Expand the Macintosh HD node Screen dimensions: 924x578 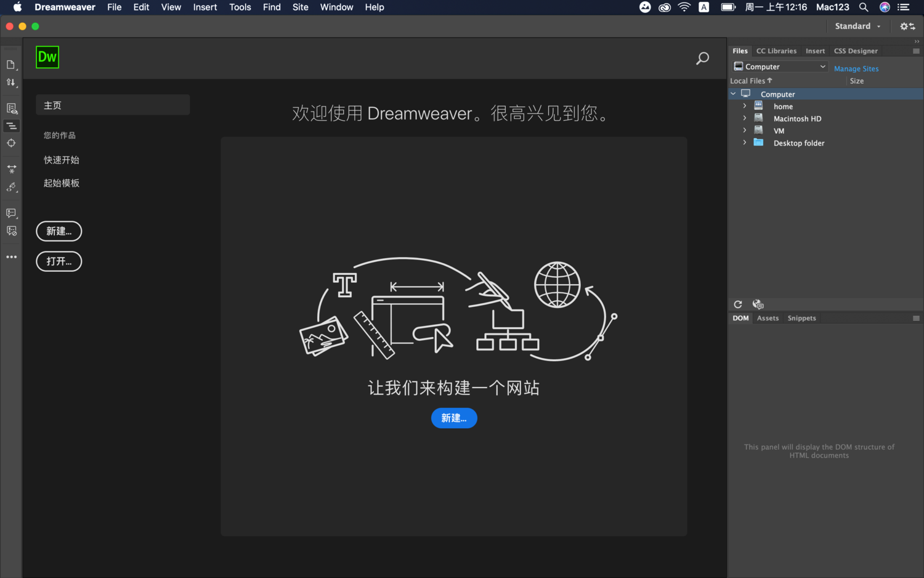click(x=744, y=118)
